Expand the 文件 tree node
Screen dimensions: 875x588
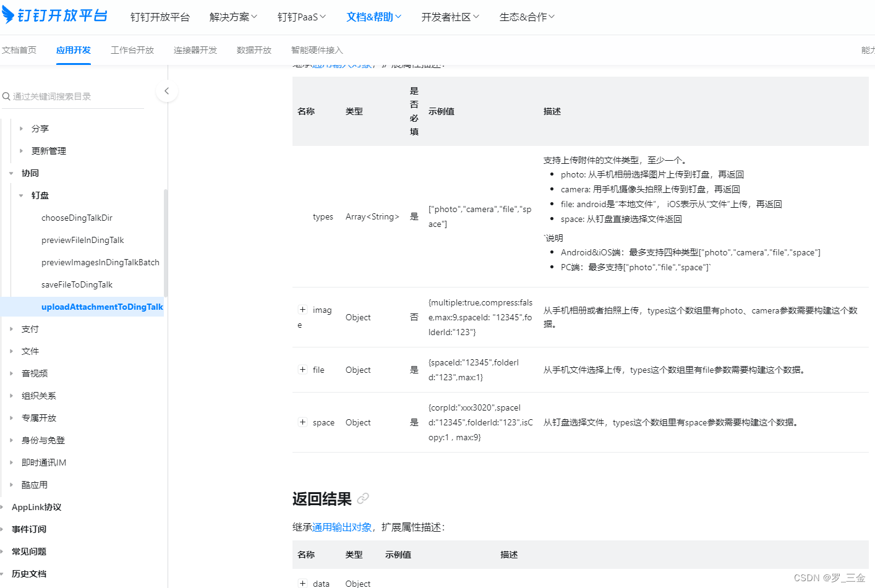(11, 351)
